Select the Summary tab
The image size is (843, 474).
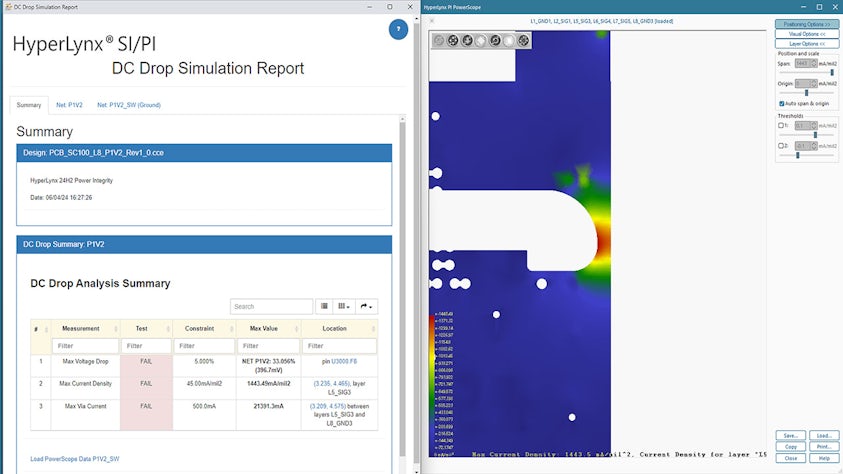[29, 105]
